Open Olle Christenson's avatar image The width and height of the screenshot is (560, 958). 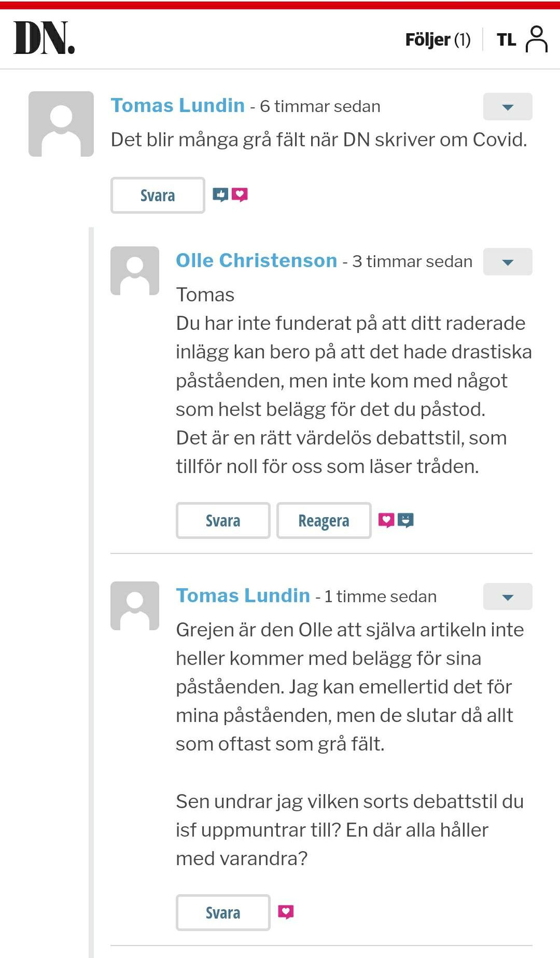coord(135,271)
